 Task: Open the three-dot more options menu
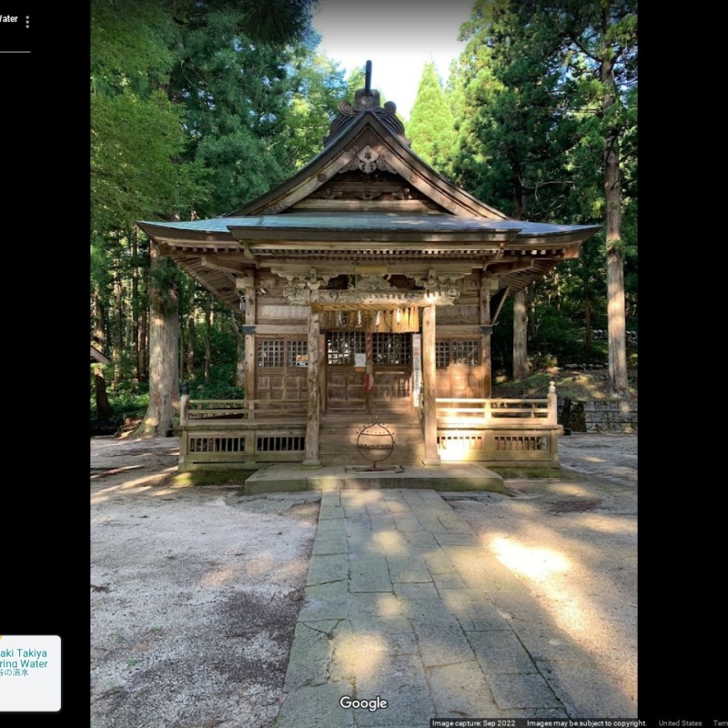(x=27, y=21)
